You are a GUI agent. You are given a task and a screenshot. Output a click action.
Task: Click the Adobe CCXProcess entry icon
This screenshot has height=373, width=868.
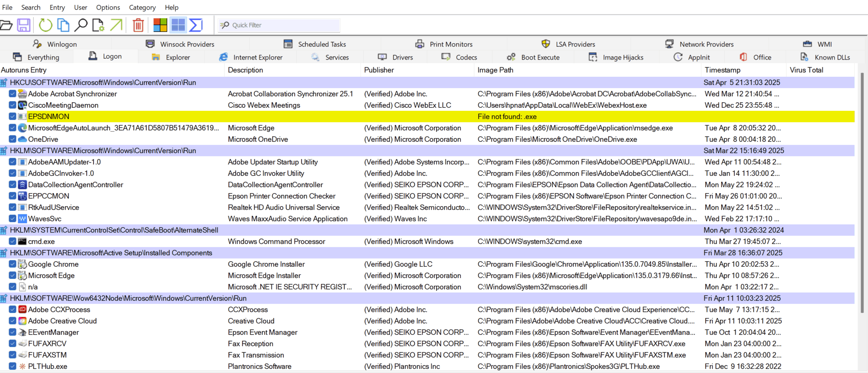coord(22,310)
